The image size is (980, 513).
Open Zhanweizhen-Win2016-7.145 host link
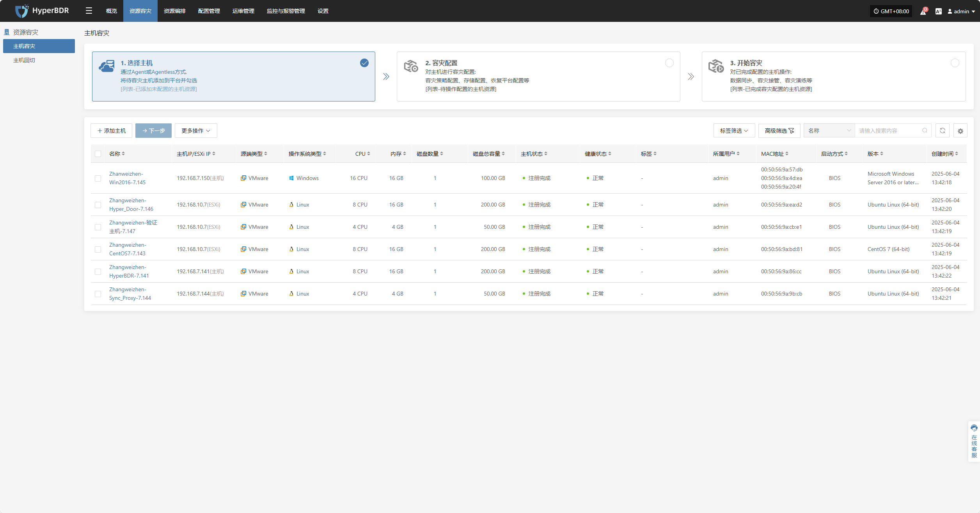click(x=128, y=178)
